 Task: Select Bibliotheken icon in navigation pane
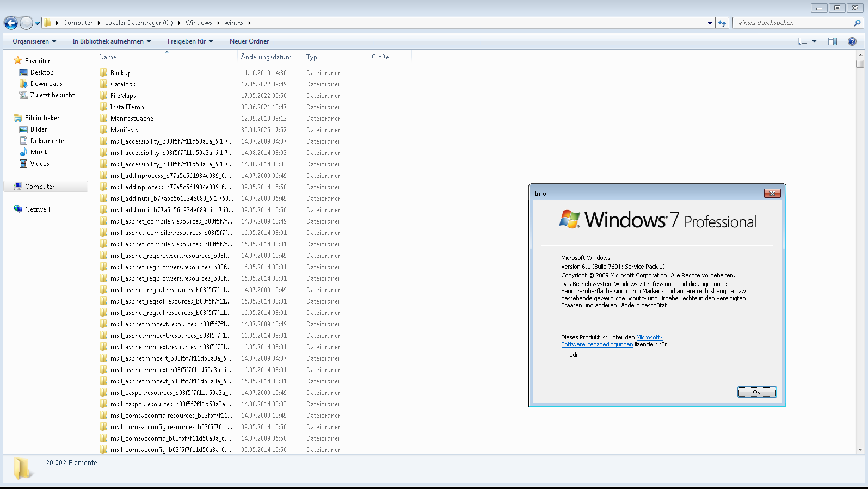click(x=18, y=118)
